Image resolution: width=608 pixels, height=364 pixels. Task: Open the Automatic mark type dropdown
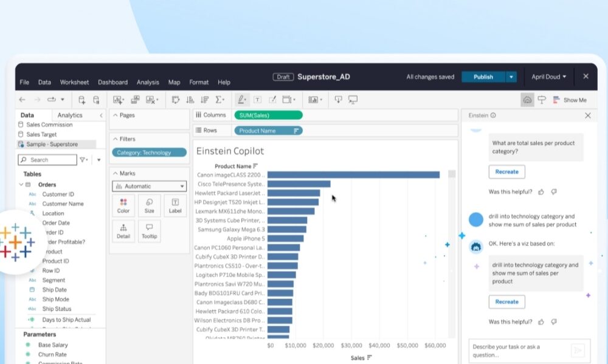point(150,187)
